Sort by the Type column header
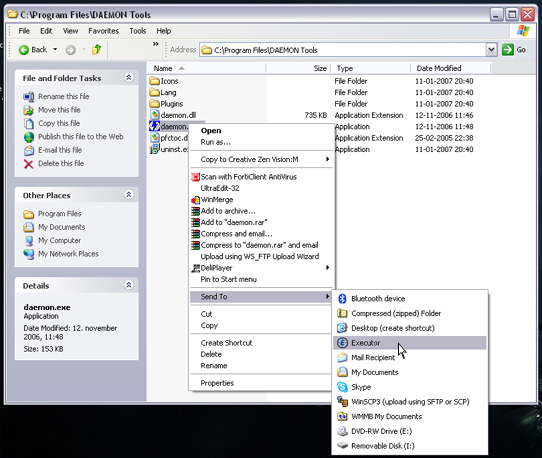This screenshot has width=542, height=458. [x=371, y=68]
